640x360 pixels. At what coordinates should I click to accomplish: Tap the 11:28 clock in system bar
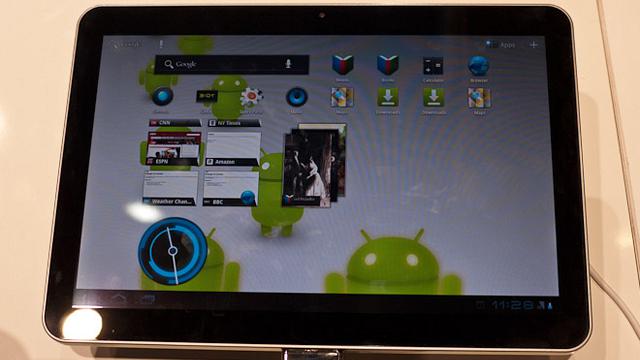[512, 305]
